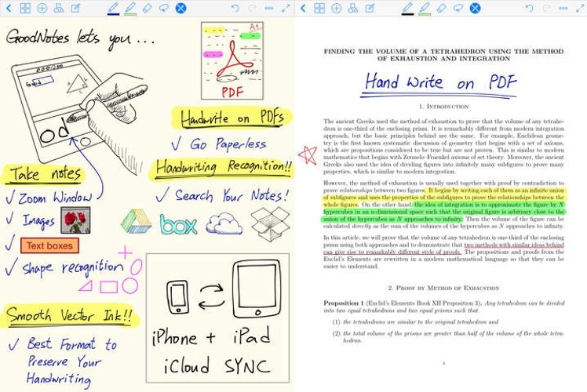Select the Highlighter tool in right pane
Viewport: 587px width, 392px height.
click(x=425, y=8)
